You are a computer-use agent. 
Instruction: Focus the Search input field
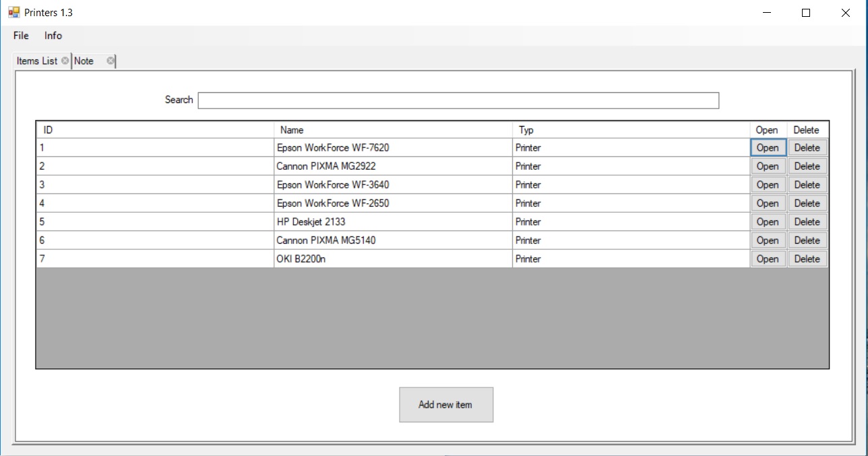[458, 100]
